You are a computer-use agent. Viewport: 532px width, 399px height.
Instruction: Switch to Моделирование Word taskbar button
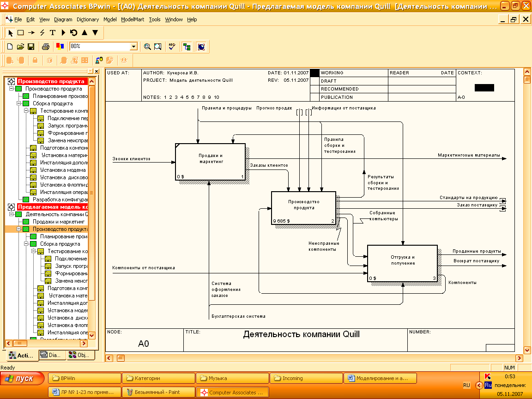tap(380, 378)
